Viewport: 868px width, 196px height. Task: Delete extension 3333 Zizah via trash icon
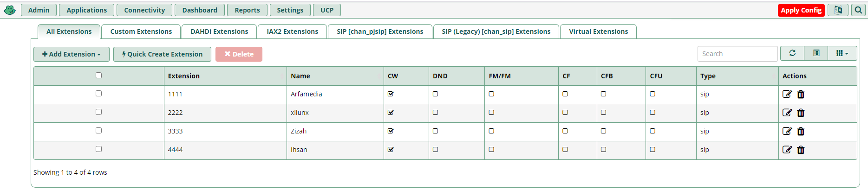pos(801,131)
